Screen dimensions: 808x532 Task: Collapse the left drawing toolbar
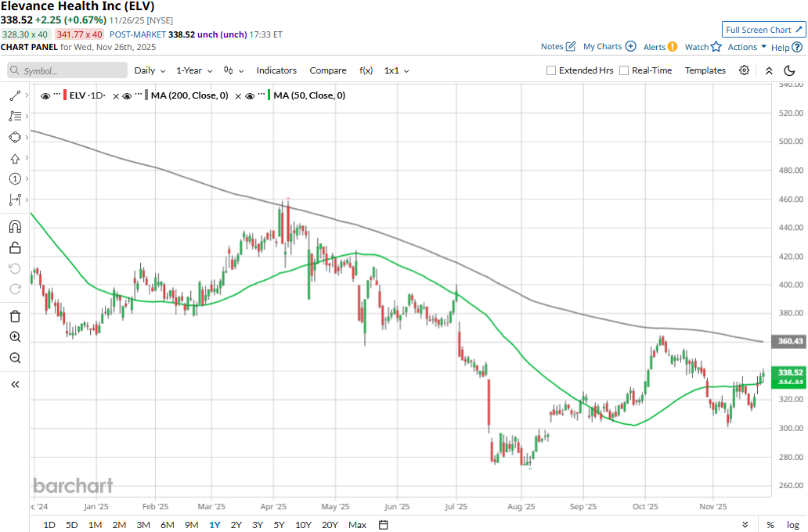pyautogui.click(x=15, y=384)
